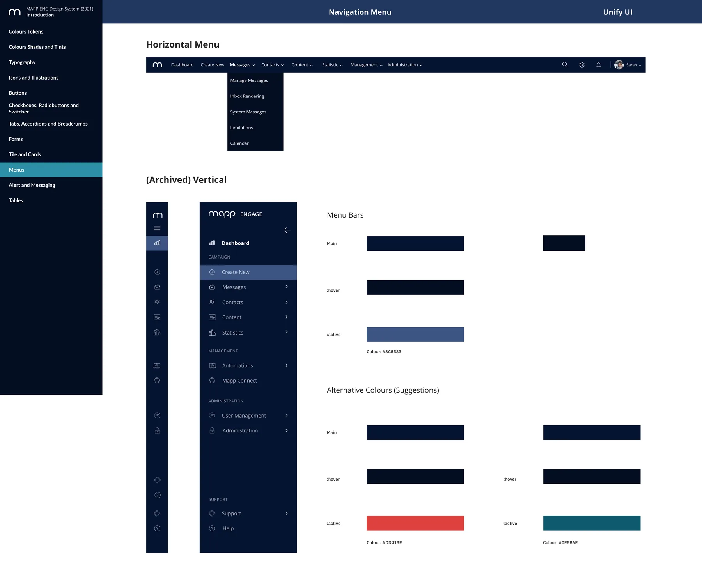
Task: Expand Messages chevron in vertical menu
Action: [x=287, y=287]
